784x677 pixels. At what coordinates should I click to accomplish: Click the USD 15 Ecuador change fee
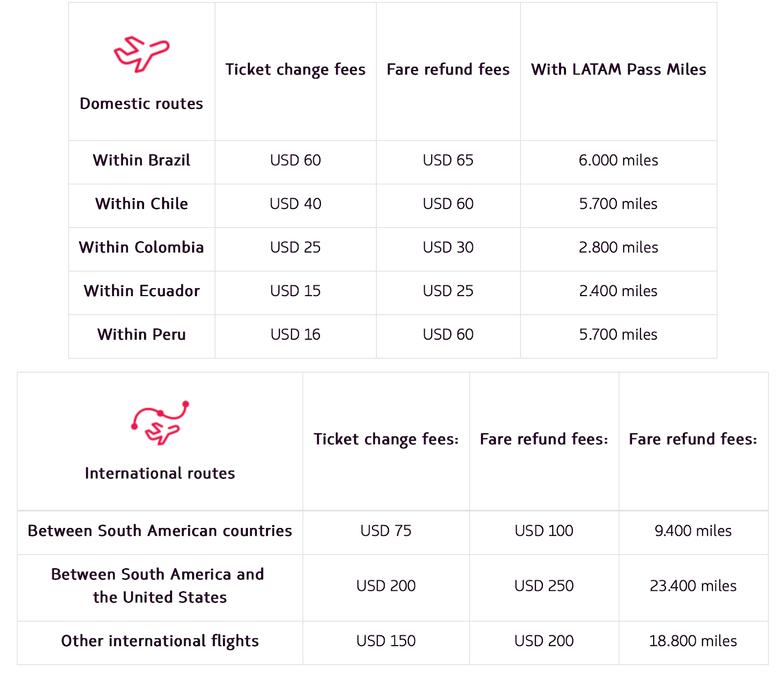point(295,291)
